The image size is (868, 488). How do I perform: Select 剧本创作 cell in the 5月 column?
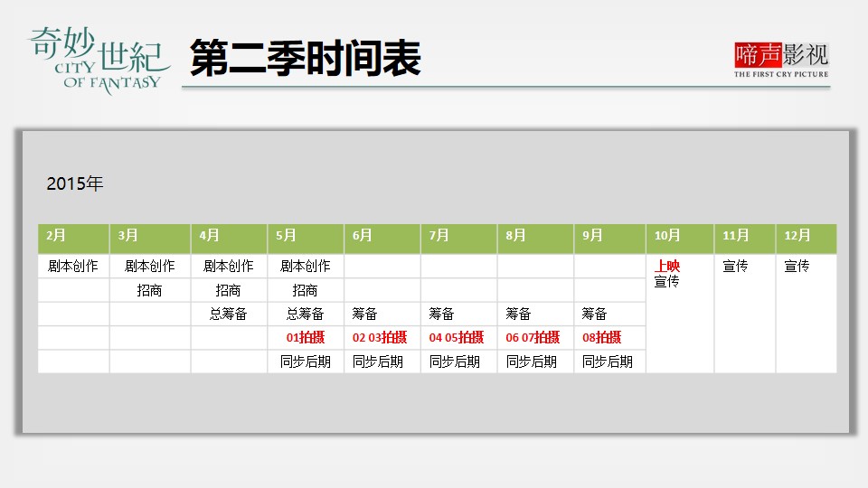point(306,266)
